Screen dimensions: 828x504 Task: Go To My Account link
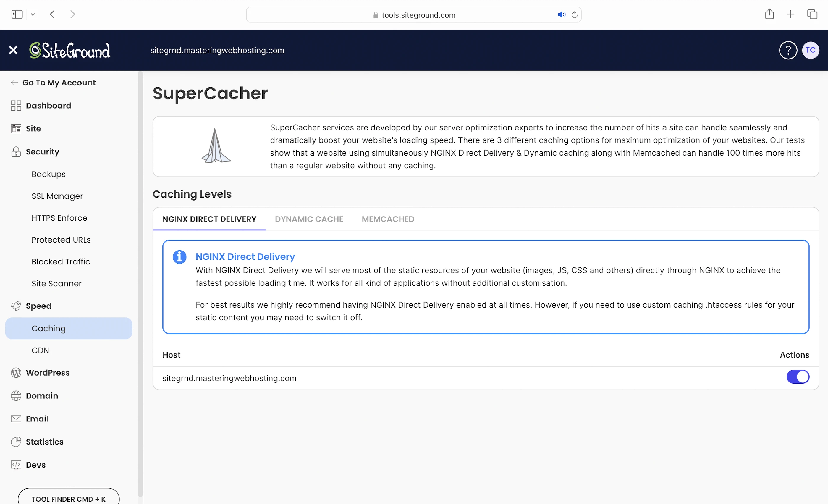[x=59, y=82]
